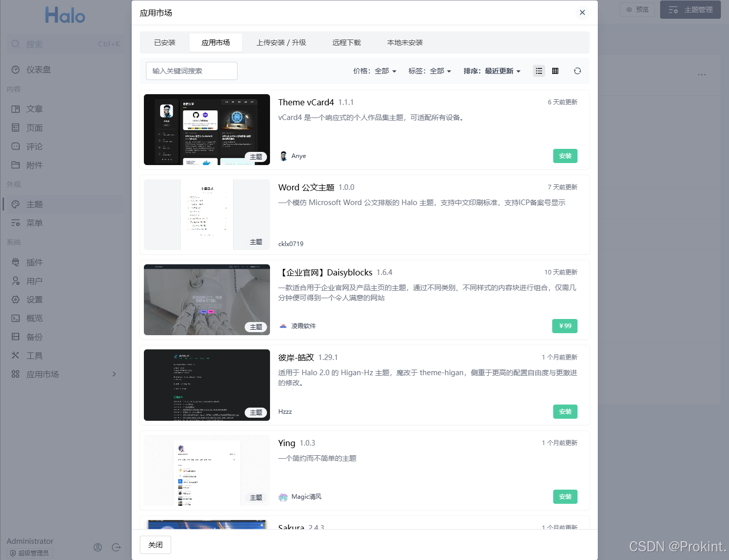Click the Administrator user name
Viewport: 729px width, 560px height.
30,541
